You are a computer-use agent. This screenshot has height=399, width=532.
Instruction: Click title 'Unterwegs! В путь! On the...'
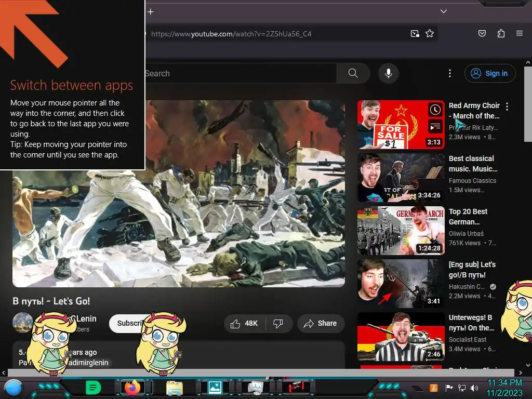pyautogui.click(x=472, y=322)
